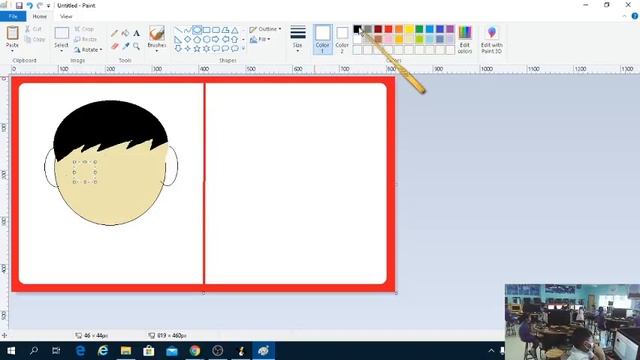Click the Paint help question mark icon
Viewport: 640px width, 360px height.
click(635, 16)
